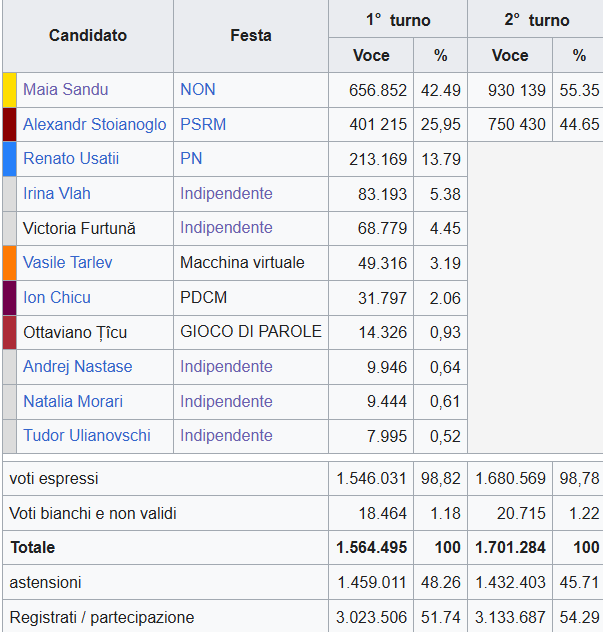Follow the Tudor Ulianovschi link
Image resolution: width=603 pixels, height=632 pixels.
[x=87, y=436]
